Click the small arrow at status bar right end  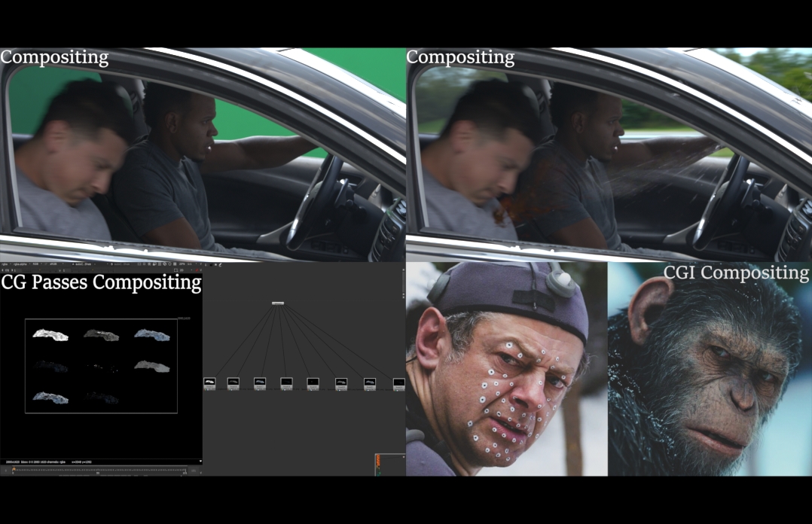click(200, 462)
